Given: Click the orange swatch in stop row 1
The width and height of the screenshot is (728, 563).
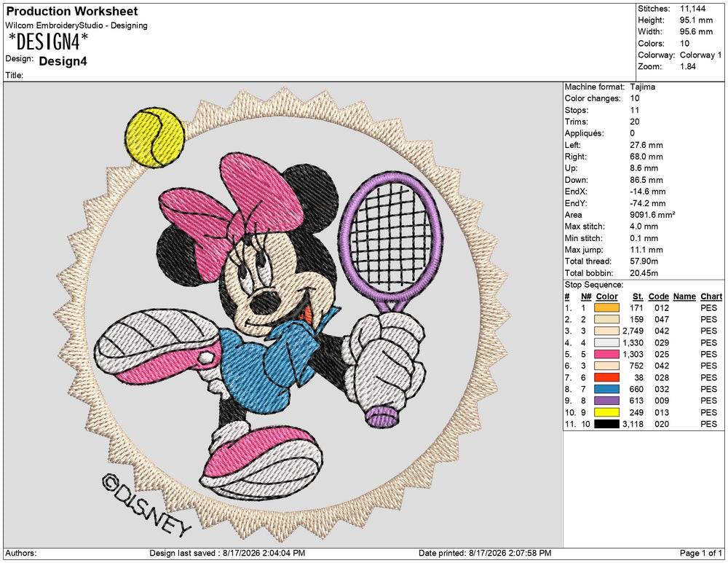Looking at the screenshot, I should click(607, 307).
